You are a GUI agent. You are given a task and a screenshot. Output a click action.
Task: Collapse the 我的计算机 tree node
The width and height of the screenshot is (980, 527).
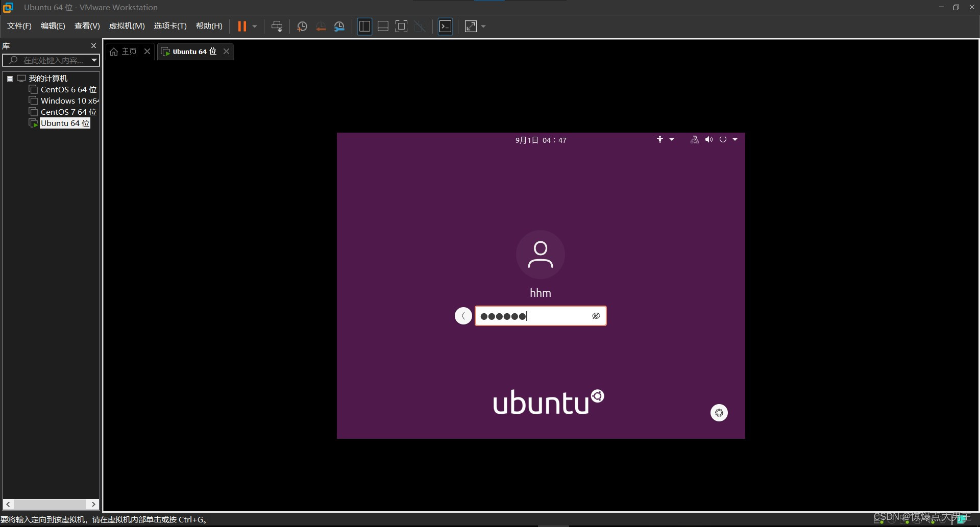coord(10,79)
